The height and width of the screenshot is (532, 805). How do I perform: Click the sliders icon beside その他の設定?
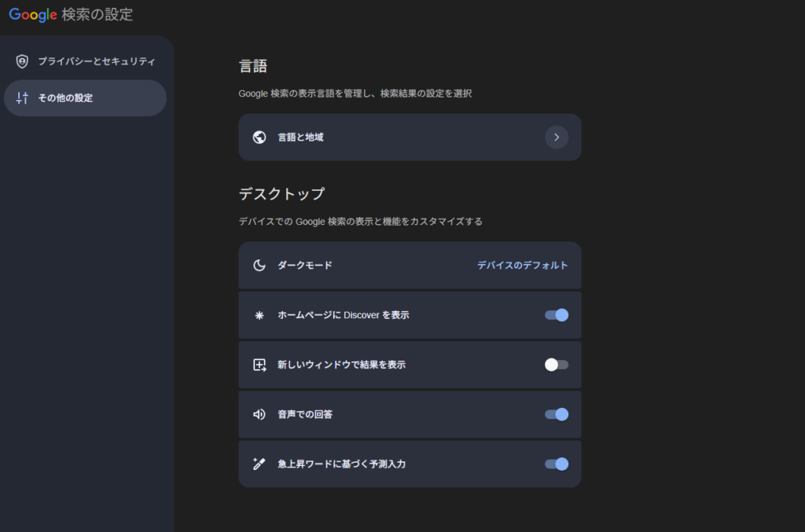point(22,98)
